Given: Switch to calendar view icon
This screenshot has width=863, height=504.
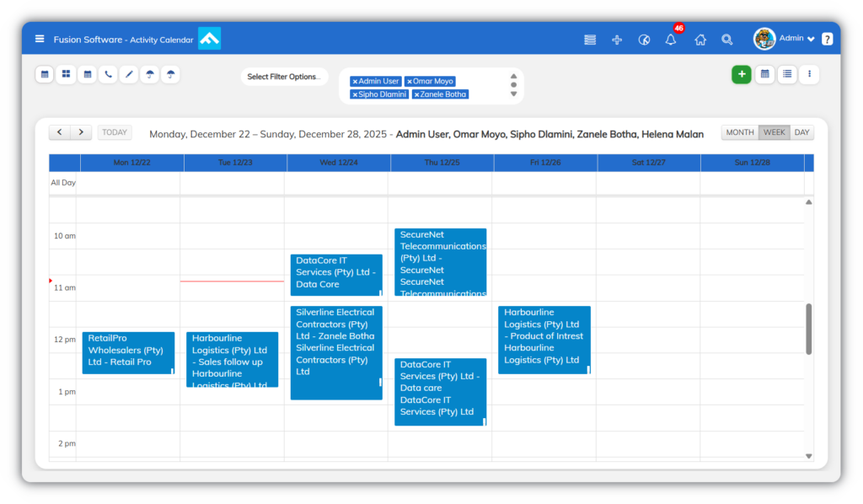Looking at the screenshot, I should click(x=765, y=74).
